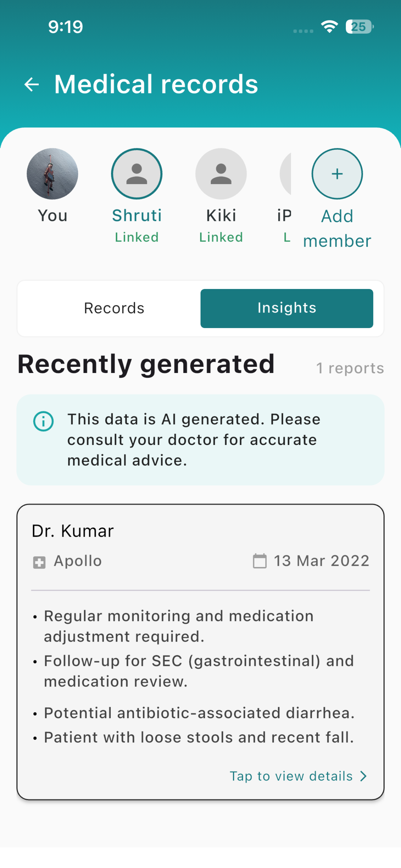Expand details using the chevron arrow

pos(363,776)
